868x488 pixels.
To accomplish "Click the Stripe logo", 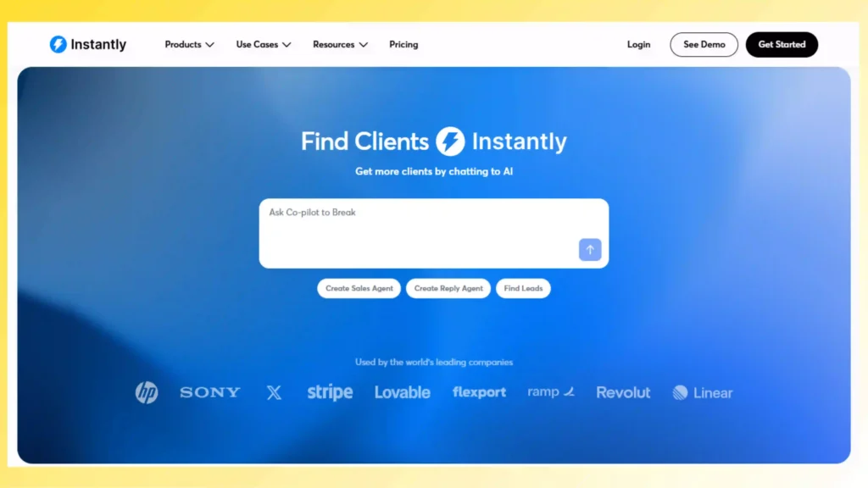I will 330,392.
